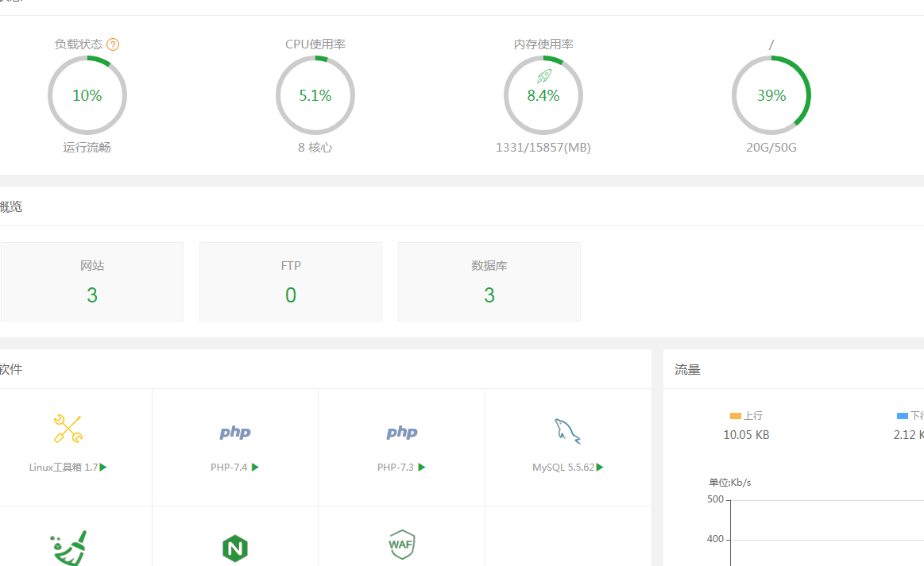Open the Linux toolbox wrench icon
The width and height of the screenshot is (924, 566).
coord(68,429)
